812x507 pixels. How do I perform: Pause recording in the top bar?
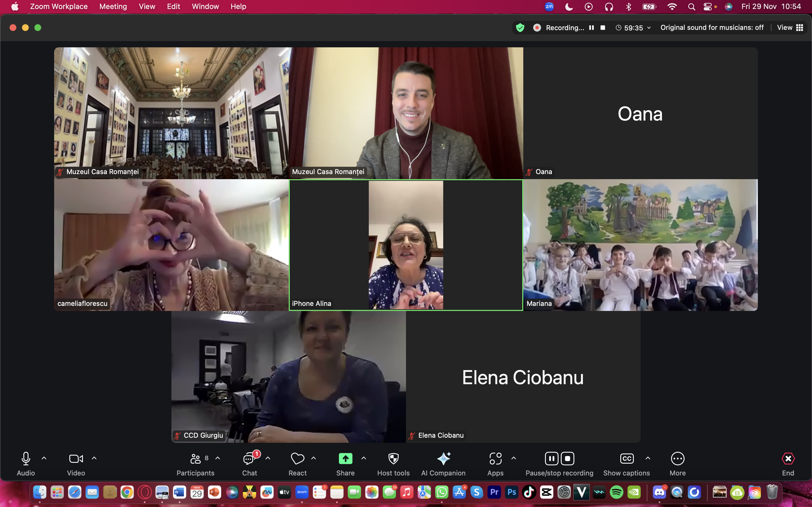(x=592, y=28)
